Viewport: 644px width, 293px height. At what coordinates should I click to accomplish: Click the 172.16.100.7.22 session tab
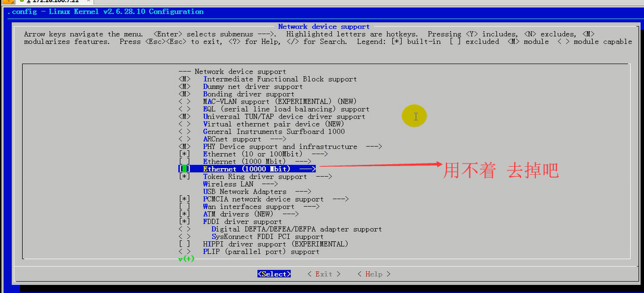55,2
